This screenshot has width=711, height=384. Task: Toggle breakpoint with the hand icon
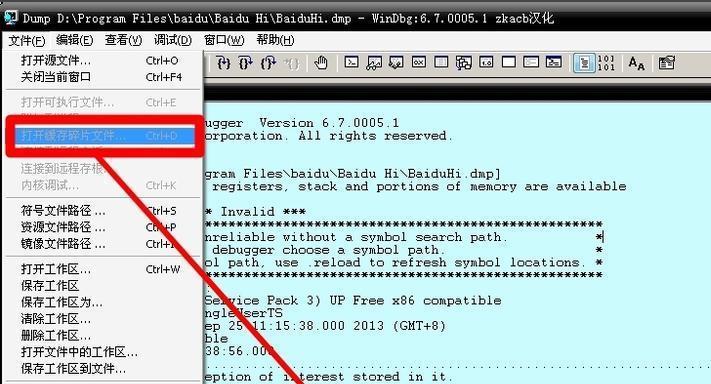coord(321,63)
